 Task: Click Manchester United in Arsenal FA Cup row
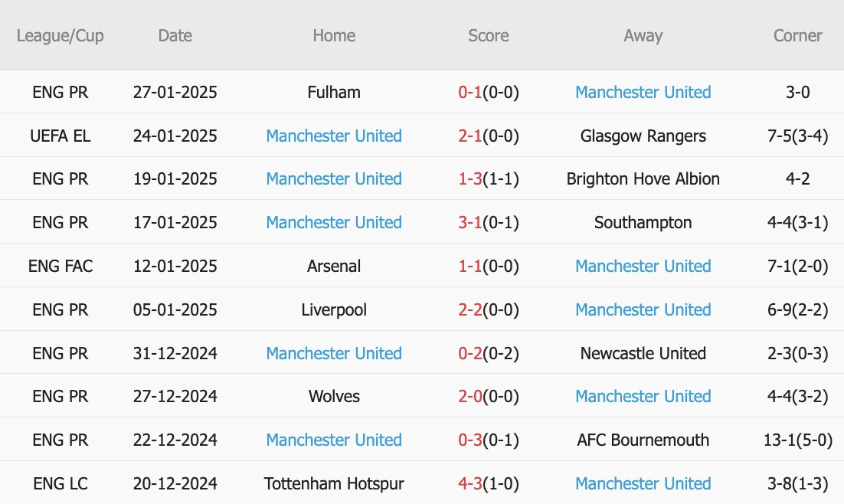click(643, 266)
